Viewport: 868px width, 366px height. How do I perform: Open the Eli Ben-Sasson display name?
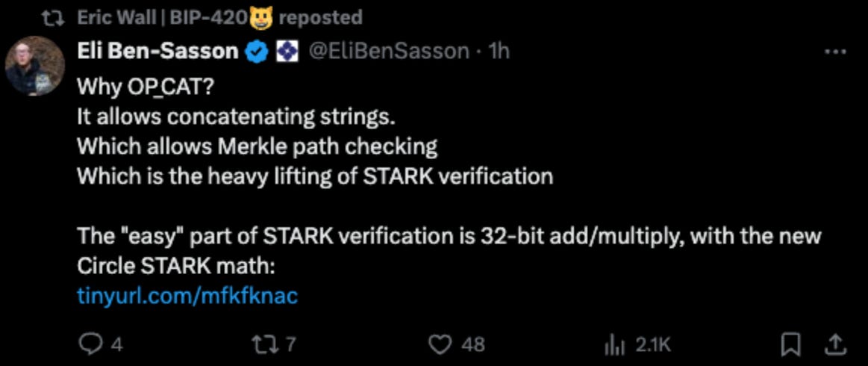point(158,52)
